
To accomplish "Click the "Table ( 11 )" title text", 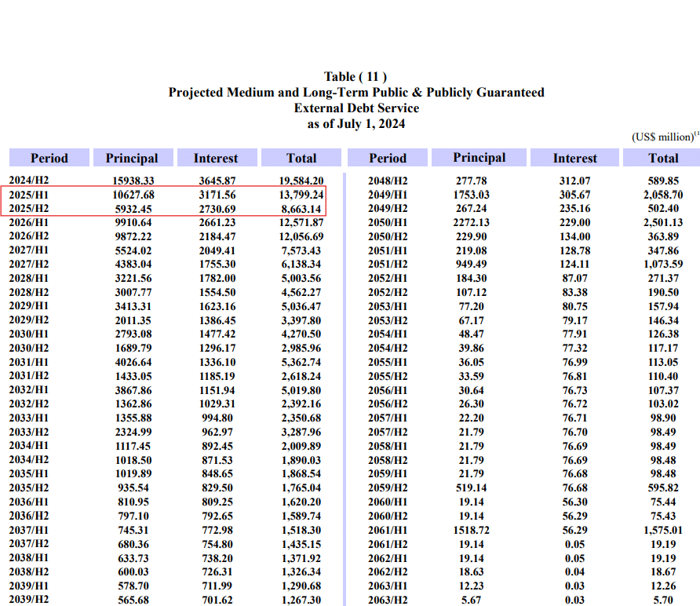I will (x=355, y=76).
